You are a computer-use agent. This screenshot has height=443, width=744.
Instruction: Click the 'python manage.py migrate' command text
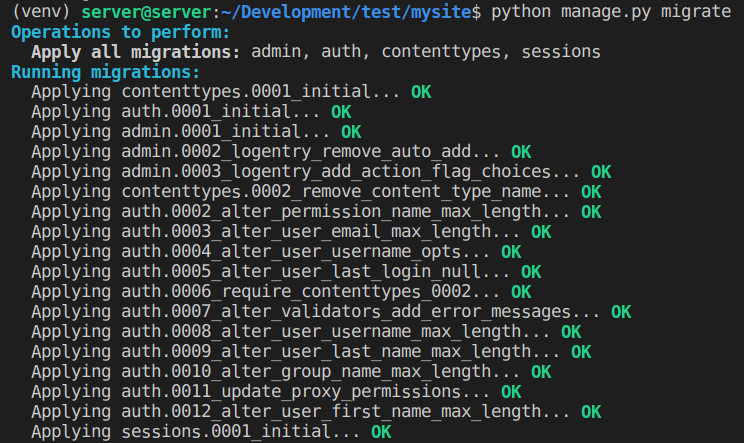[x=611, y=11]
